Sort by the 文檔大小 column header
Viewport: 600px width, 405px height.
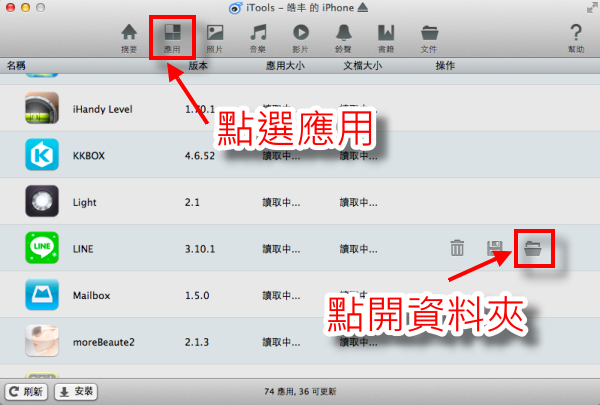point(362,66)
